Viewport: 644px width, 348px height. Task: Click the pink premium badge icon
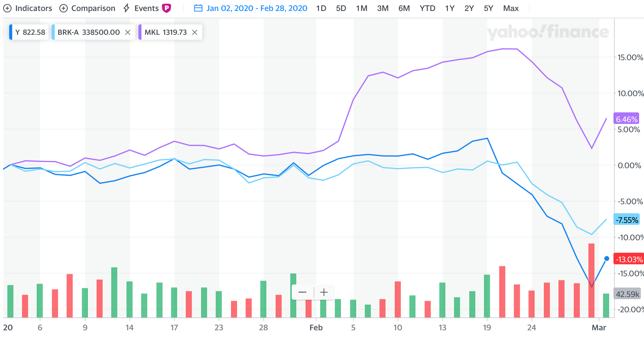(166, 8)
